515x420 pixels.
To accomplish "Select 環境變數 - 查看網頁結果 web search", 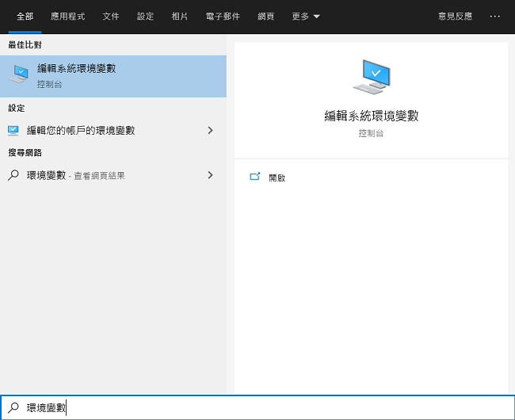I will tap(113, 175).
